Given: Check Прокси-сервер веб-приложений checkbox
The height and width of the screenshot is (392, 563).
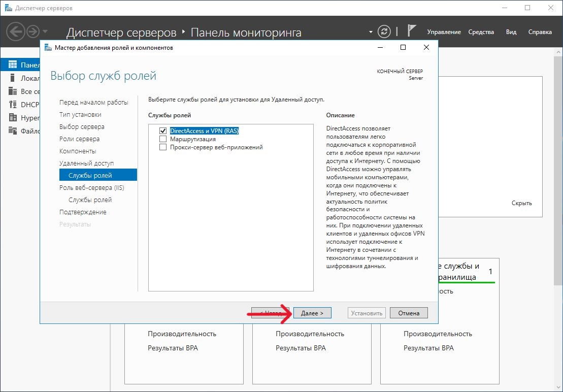Looking at the screenshot, I should pos(163,147).
